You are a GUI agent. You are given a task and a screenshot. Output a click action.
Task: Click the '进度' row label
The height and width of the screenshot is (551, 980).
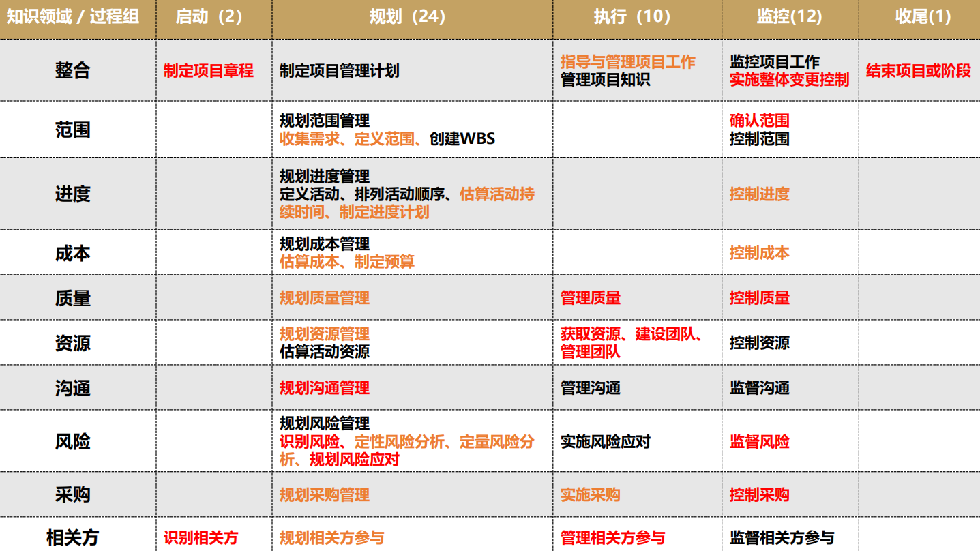click(72, 194)
